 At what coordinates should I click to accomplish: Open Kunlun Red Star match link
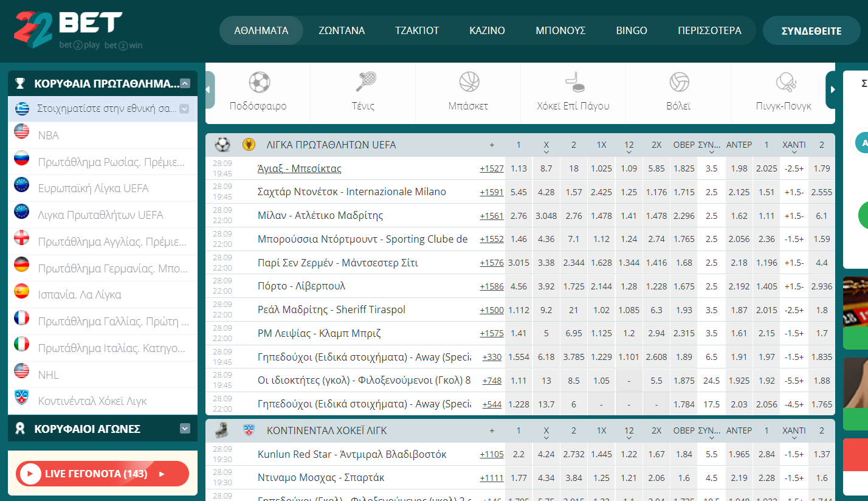tap(352, 454)
